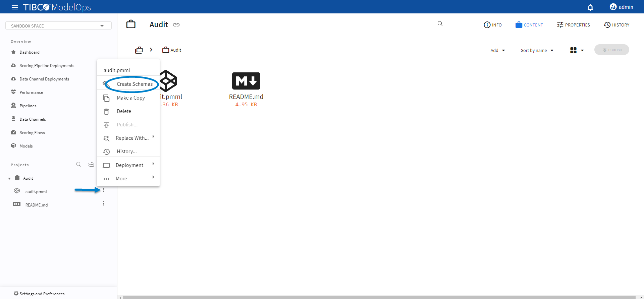The width and height of the screenshot is (644, 299).
Task: Click the Audit briefcase icon in project tree
Action: (x=17, y=178)
